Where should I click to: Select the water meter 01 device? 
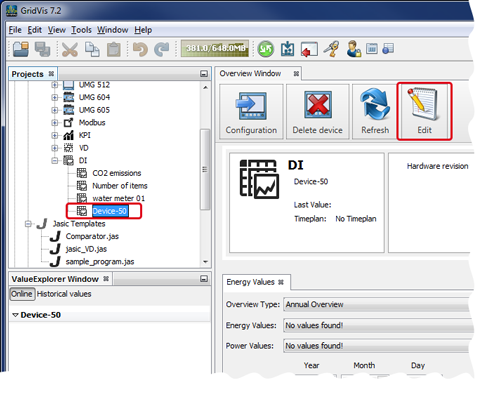click(x=119, y=198)
